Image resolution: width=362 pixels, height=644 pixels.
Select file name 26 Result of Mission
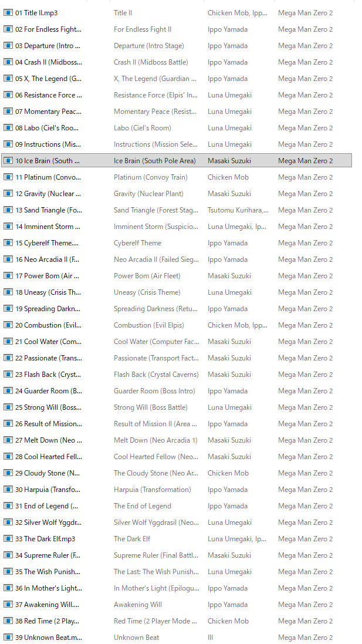pyautogui.click(x=49, y=423)
